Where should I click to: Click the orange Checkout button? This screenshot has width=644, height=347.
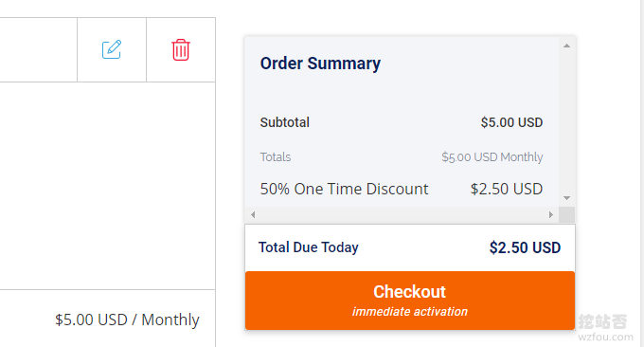coord(410,301)
